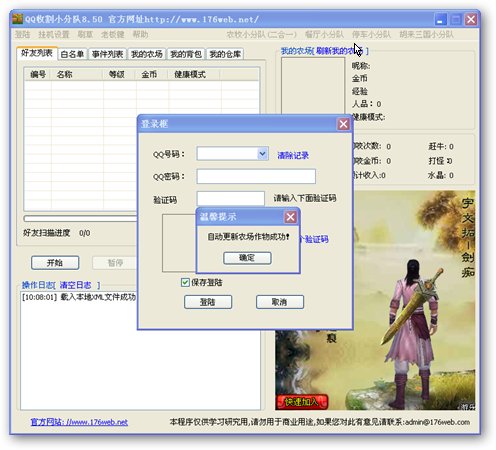496x450 pixels.
Task: Switch to the 好友列表 tab
Action: [37, 53]
